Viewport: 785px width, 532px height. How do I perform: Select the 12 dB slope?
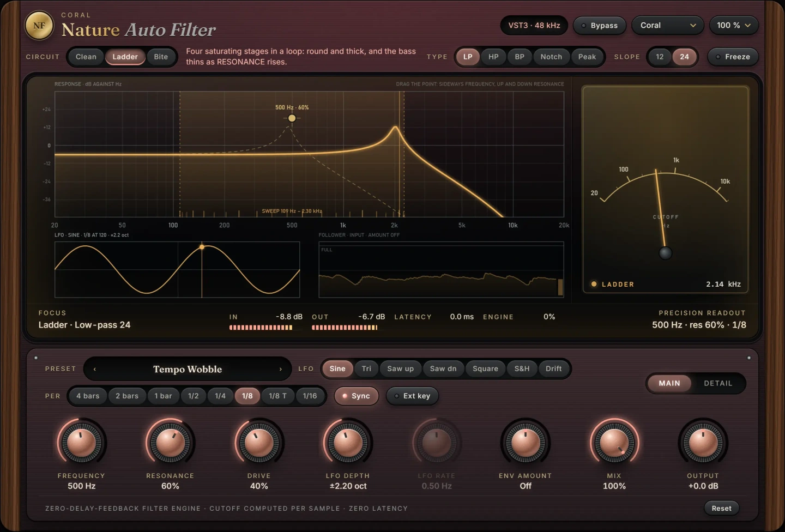(x=660, y=57)
